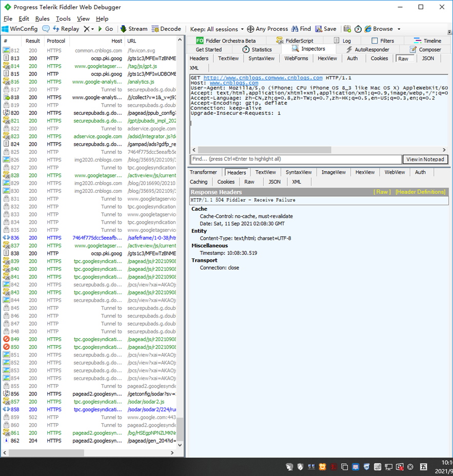Select response Transformer tab
This screenshot has width=453, height=476.
204,172
